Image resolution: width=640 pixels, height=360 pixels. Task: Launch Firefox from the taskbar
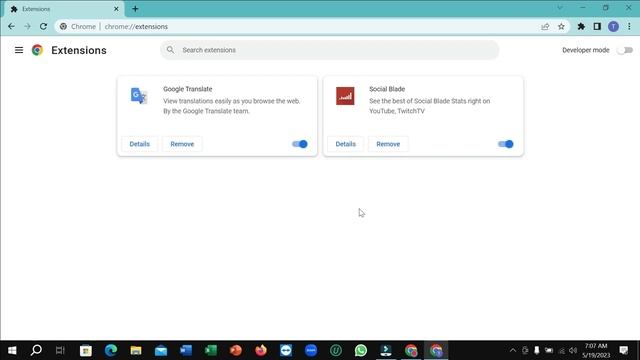261,350
